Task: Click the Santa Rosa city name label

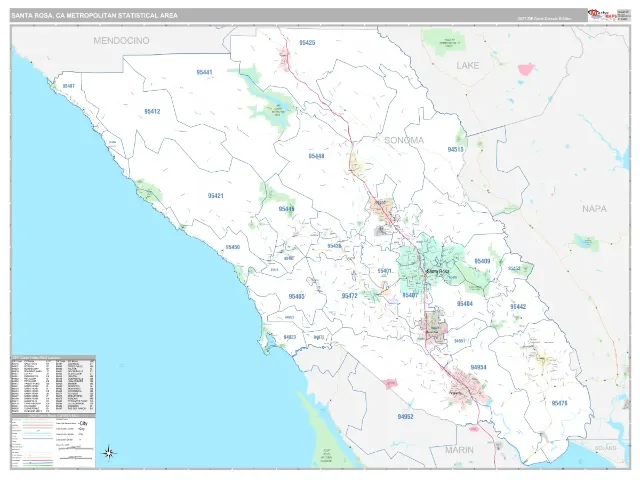Action: point(437,271)
